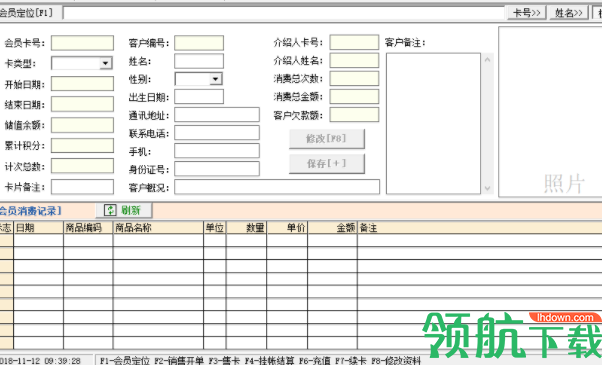Open the 性别 dropdown
The width and height of the screenshot is (602, 365).
pos(215,79)
